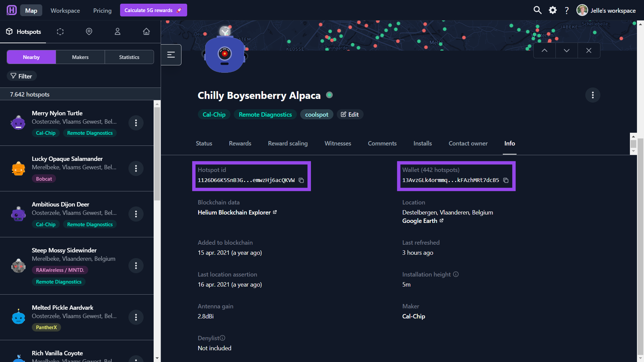The width and height of the screenshot is (644, 362).
Task: Open Chilly Boysenberry Alpaca options menu
Action: pyautogui.click(x=593, y=95)
